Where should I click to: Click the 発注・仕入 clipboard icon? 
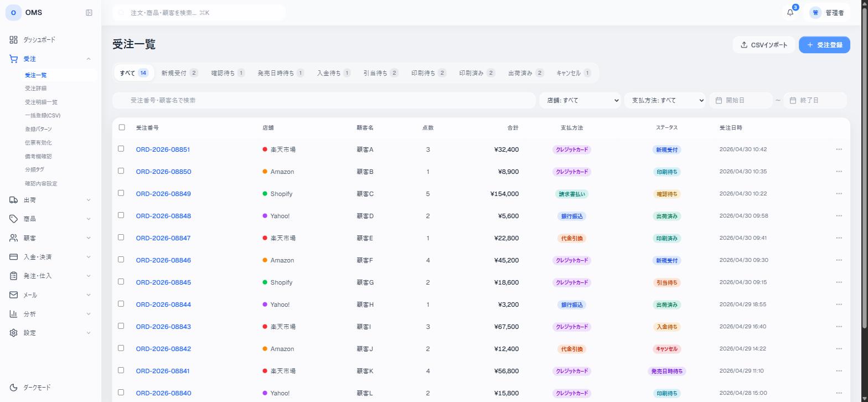coord(13,276)
